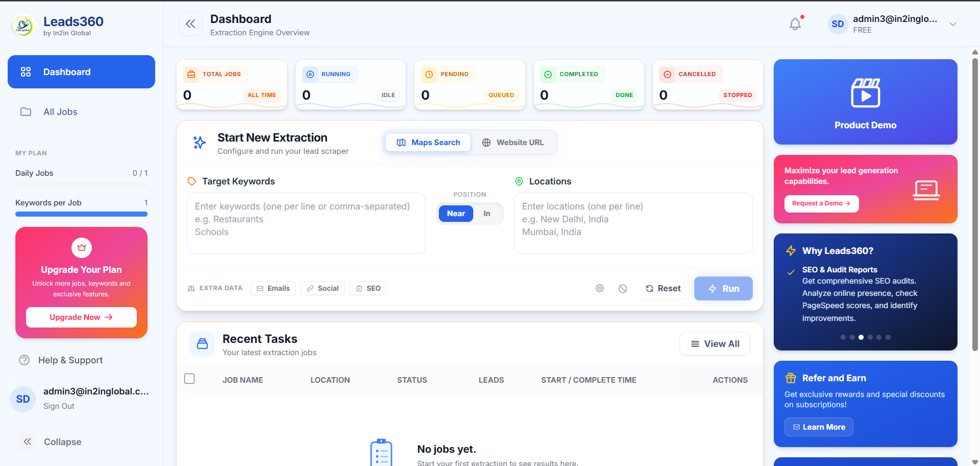Screen dimensions: 980x466
Task: Click the laptop icon in demo banner
Action: pos(926,190)
